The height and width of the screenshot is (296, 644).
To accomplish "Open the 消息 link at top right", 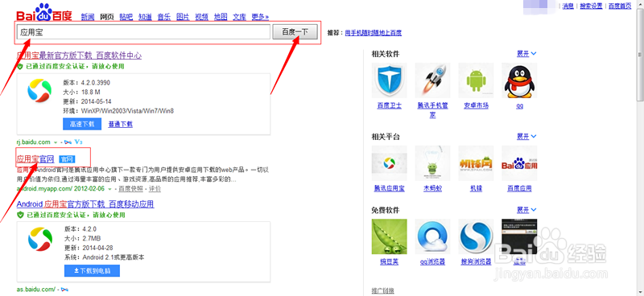I will (568, 6).
